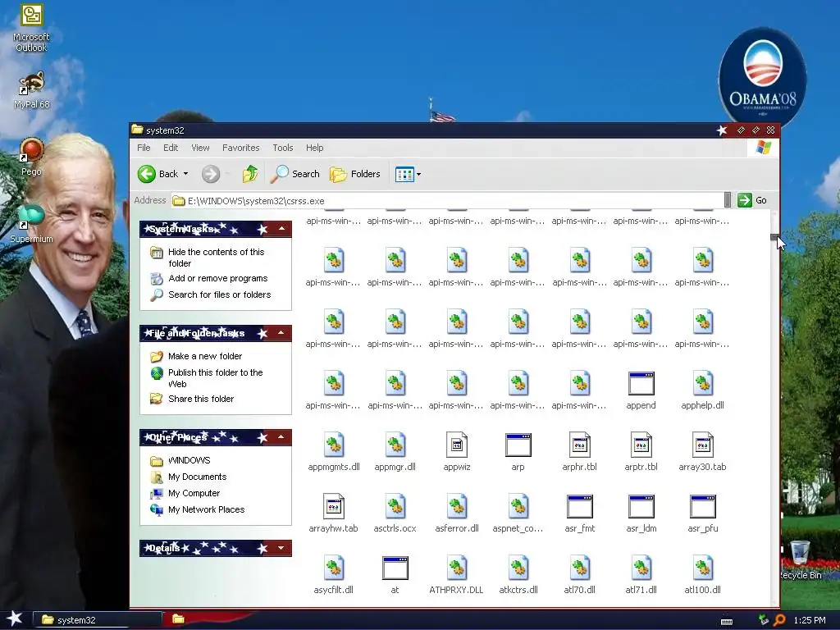
Task: Click the address bar path field
Action: (x=447, y=201)
